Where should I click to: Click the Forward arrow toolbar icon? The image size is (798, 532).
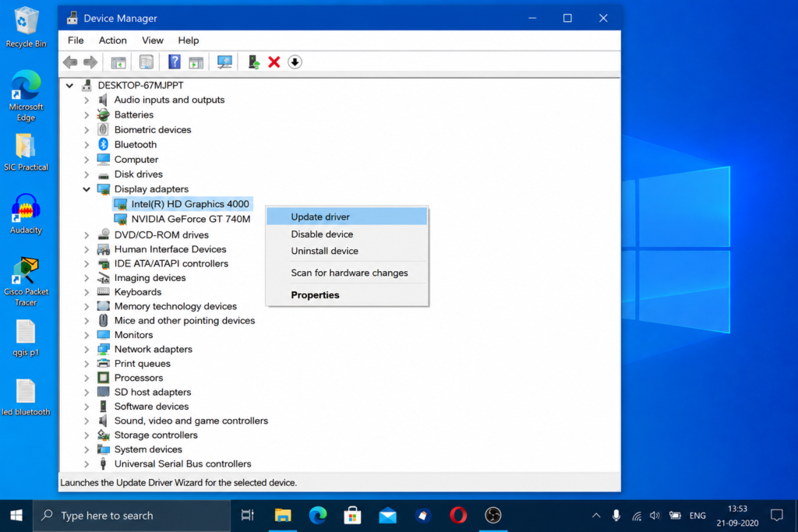point(90,62)
